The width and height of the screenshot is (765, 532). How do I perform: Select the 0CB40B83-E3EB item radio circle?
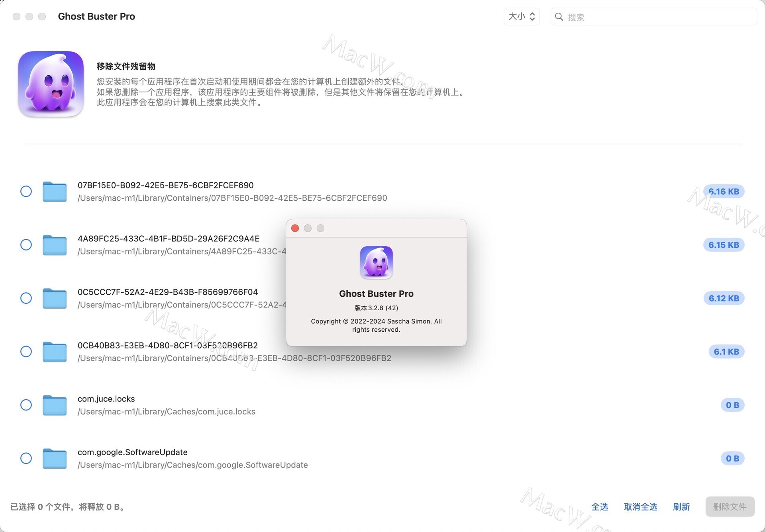coord(26,352)
